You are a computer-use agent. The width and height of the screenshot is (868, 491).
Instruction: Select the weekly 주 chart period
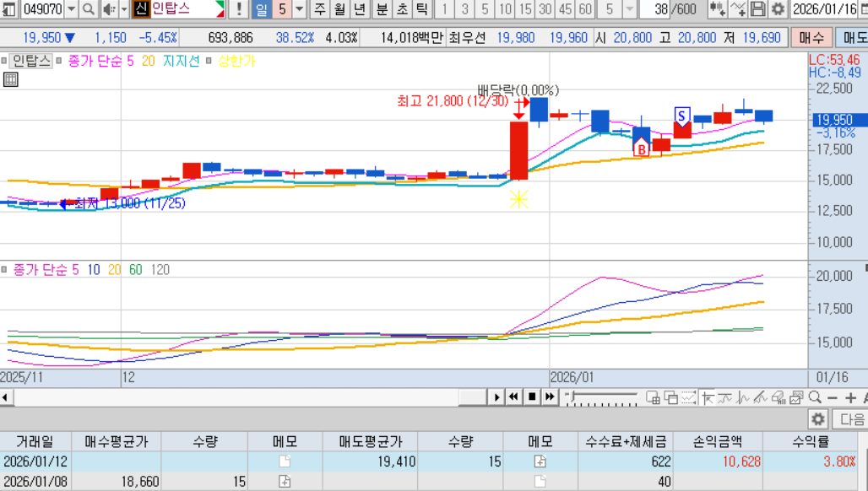(320, 8)
